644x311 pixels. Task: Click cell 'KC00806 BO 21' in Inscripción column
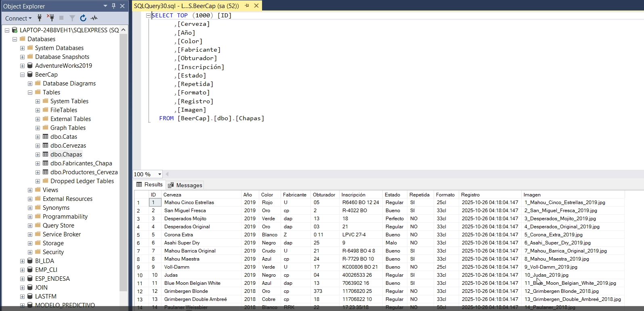coord(360,267)
